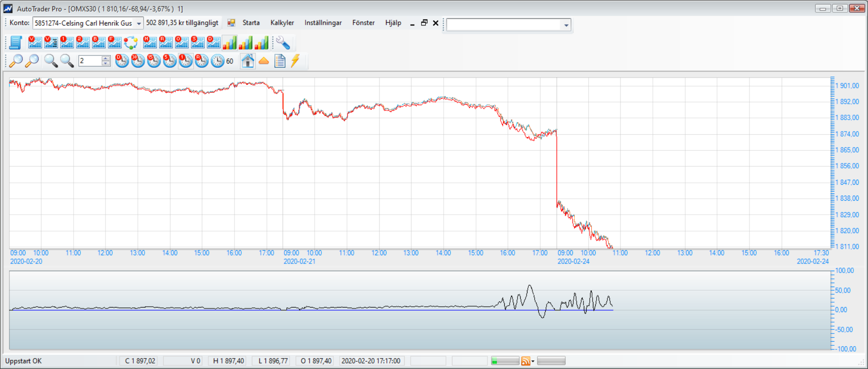Click the Starta menu button
The image size is (868, 369).
coord(251,23)
